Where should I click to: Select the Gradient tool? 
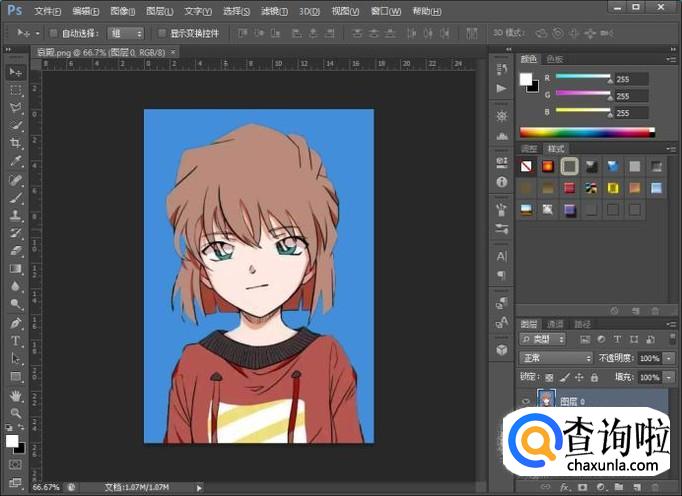click(16, 269)
